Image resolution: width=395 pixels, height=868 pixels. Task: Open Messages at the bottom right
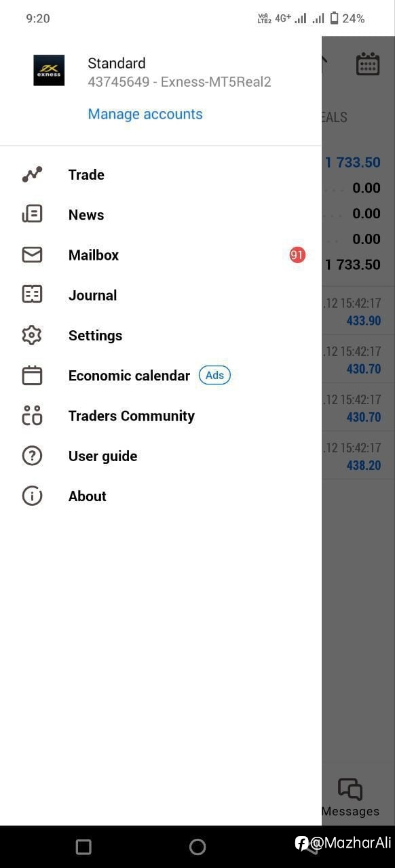click(x=350, y=797)
